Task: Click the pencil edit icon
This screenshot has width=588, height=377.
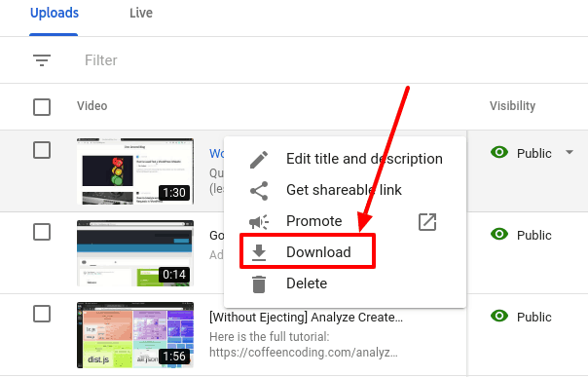Action: (x=259, y=159)
